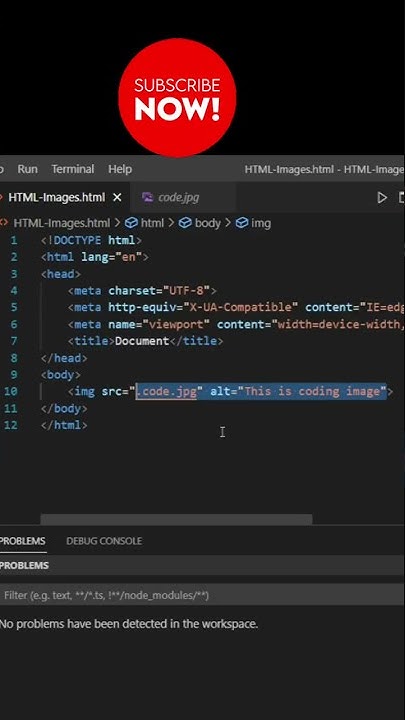Click the DOCTYPE html declaration
The height and width of the screenshot is (720, 405).
point(91,240)
